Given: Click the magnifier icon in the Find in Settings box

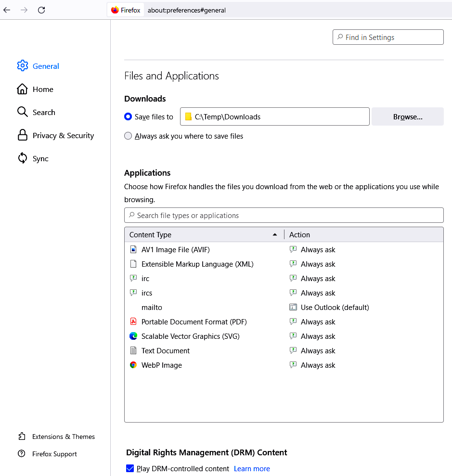Looking at the screenshot, I should coord(340,37).
